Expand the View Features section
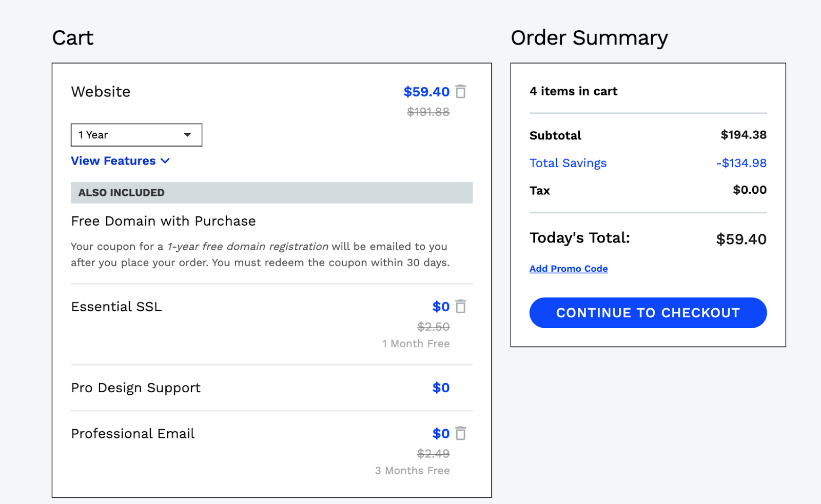 (x=120, y=161)
